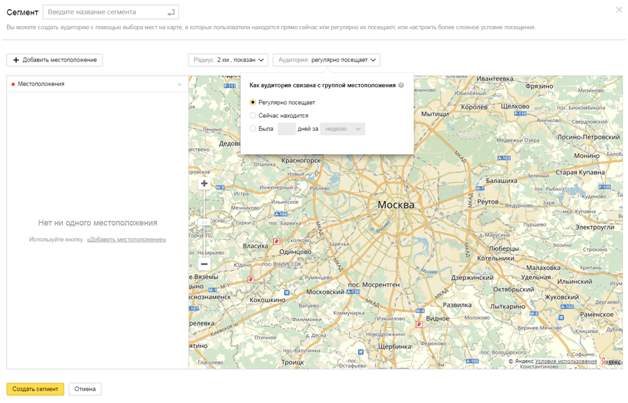Click the 'Королёв' label on the map
The image size is (628, 403).
pyautogui.click(x=474, y=107)
